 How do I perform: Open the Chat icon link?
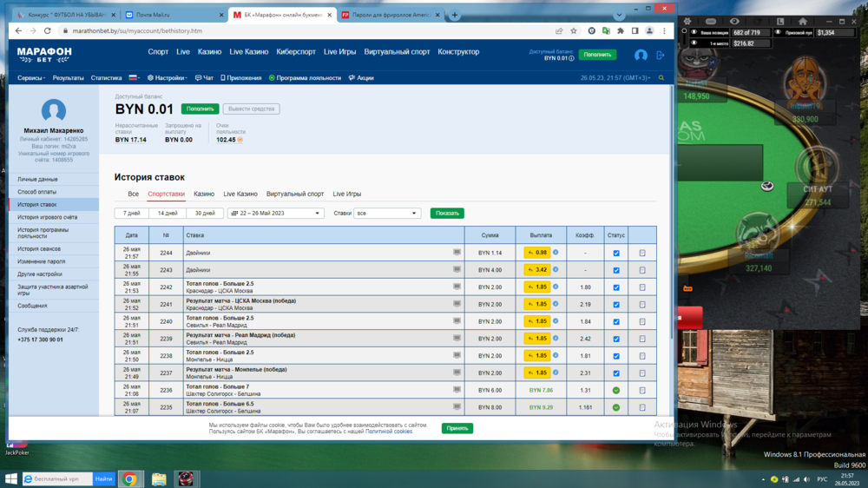(x=204, y=78)
